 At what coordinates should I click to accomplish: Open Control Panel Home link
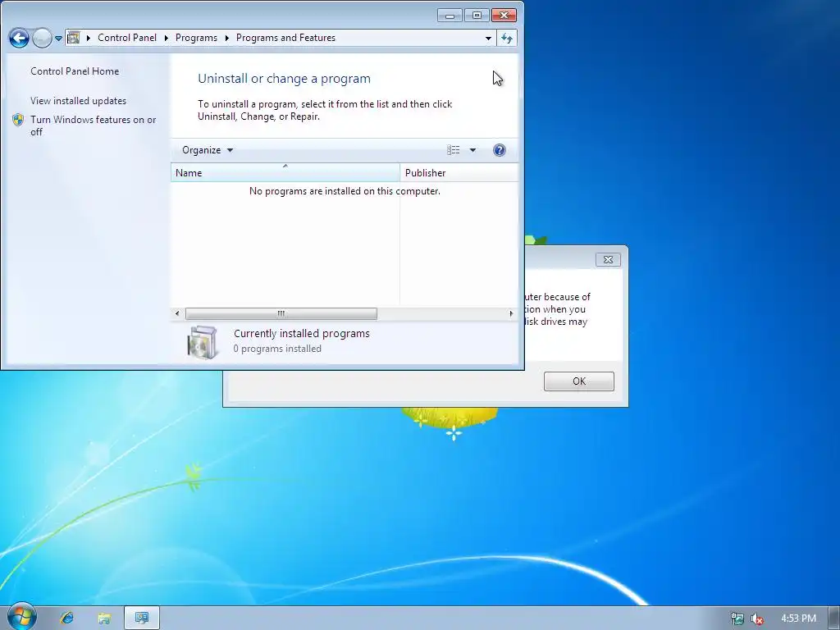coord(75,71)
